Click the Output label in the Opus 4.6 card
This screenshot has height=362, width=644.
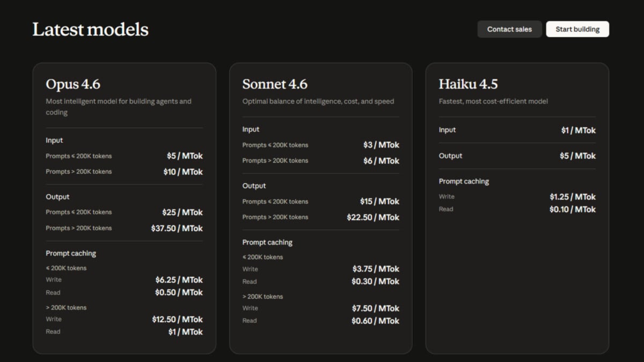click(x=57, y=197)
